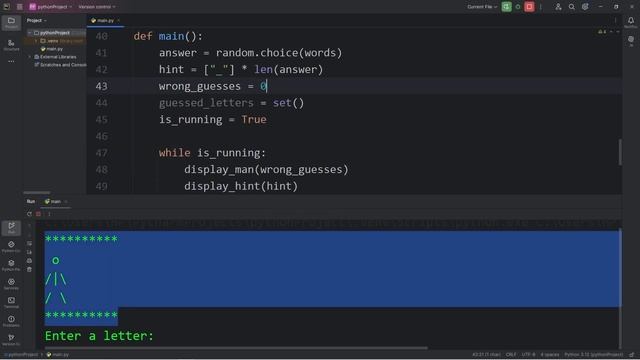Open the pythonProject project dropdown
The image size is (640, 360).
click(50, 7)
